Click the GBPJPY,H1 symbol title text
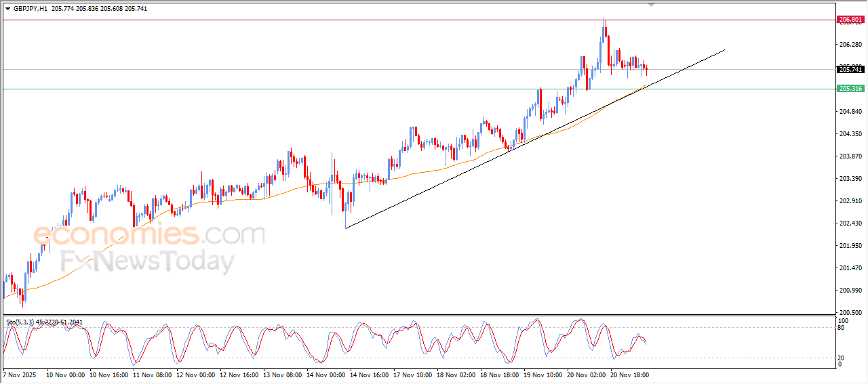Image resolution: width=868 pixels, height=384 pixels. [31, 8]
